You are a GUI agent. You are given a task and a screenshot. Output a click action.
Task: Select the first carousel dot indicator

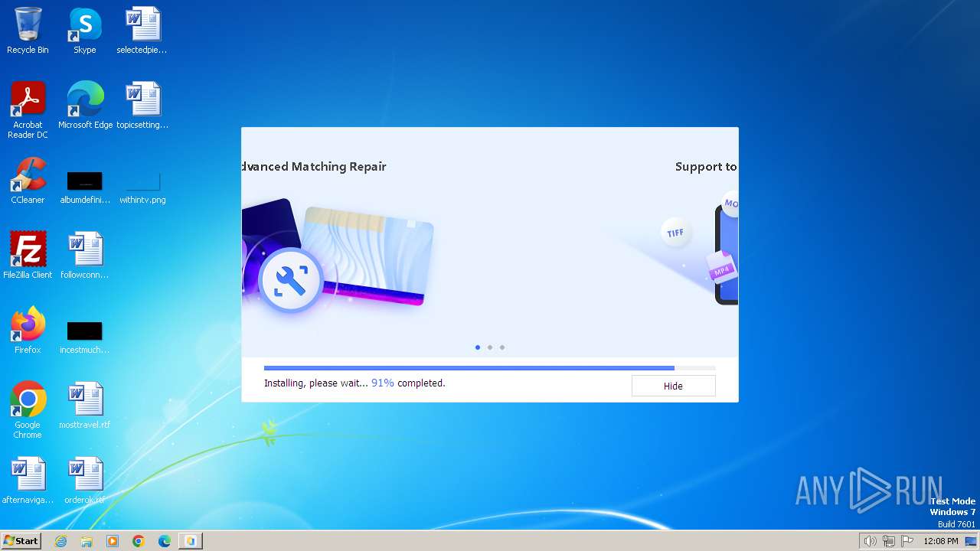click(478, 347)
